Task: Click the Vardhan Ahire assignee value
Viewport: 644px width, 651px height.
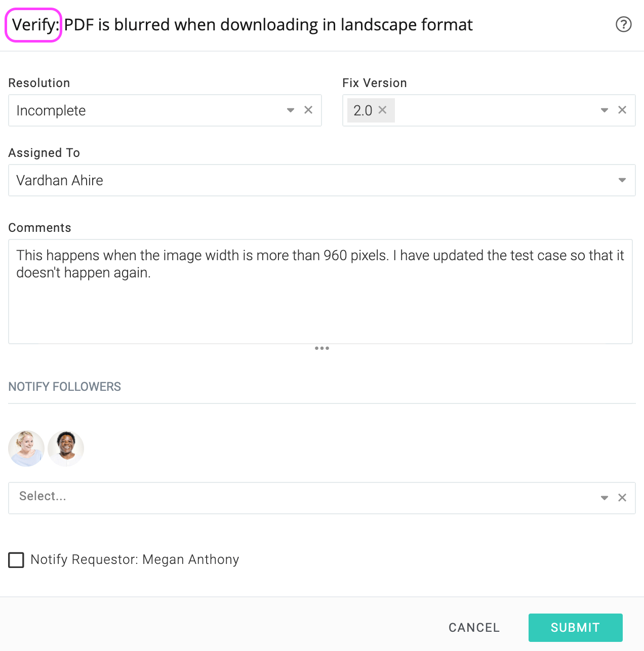Action: (x=60, y=180)
